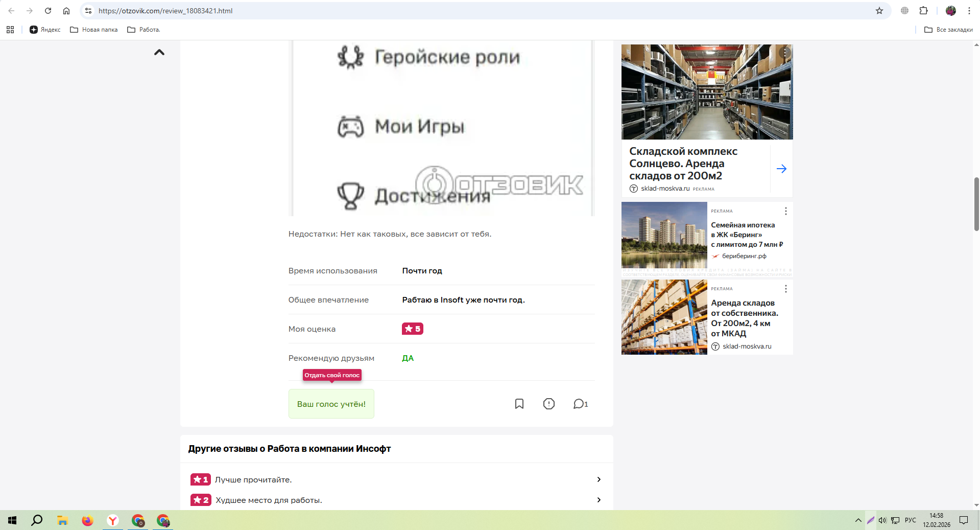Save the review with the bookmark icon
Image resolution: width=980 pixels, height=530 pixels.
519,404
